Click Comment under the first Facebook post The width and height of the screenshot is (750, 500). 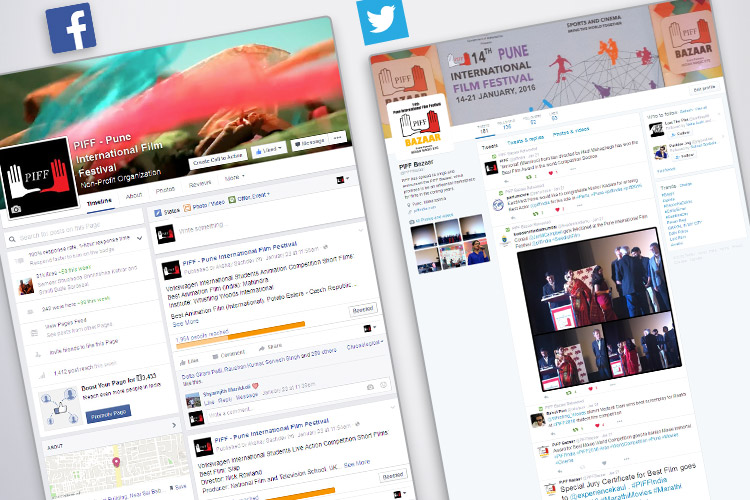(229, 355)
